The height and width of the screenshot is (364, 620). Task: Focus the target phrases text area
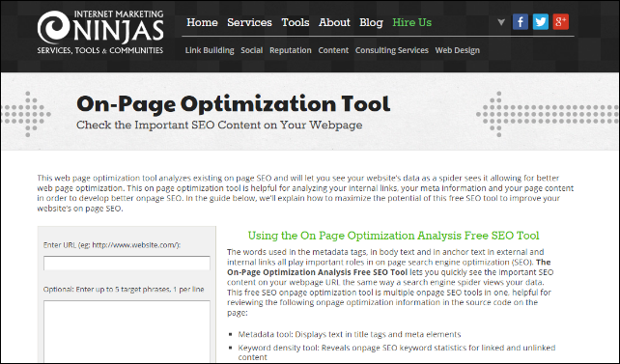(127, 331)
